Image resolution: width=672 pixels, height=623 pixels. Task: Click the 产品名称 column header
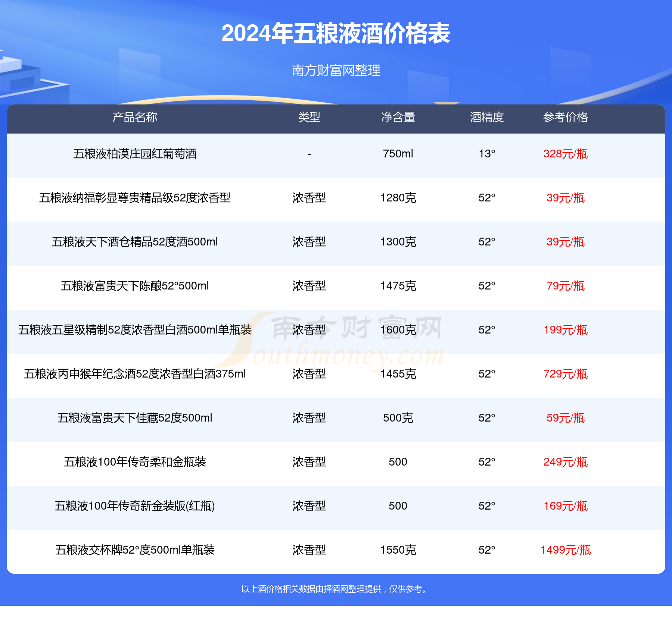pyautogui.click(x=135, y=117)
